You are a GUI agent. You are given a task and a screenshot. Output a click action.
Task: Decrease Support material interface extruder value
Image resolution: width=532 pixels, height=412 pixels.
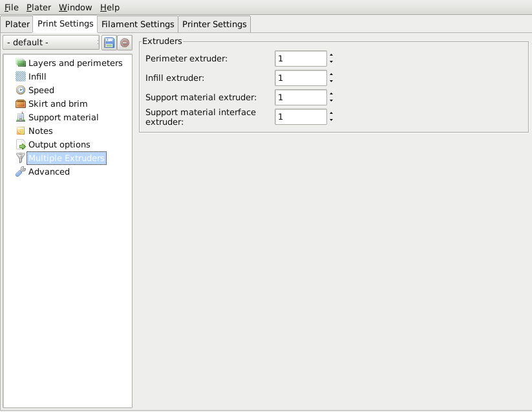click(x=331, y=120)
